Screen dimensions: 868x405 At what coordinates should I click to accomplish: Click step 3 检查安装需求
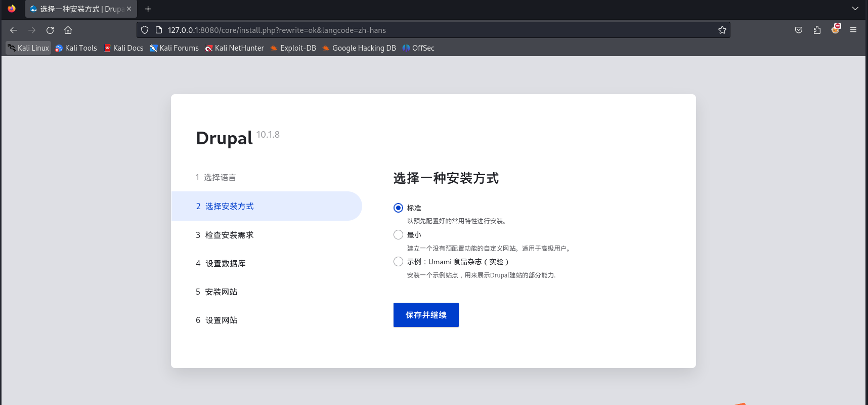click(x=225, y=235)
